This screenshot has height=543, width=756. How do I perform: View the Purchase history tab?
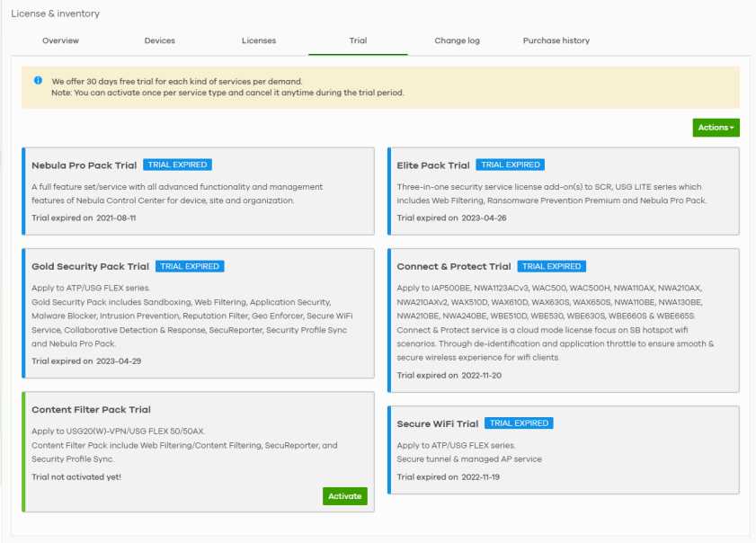(x=556, y=40)
